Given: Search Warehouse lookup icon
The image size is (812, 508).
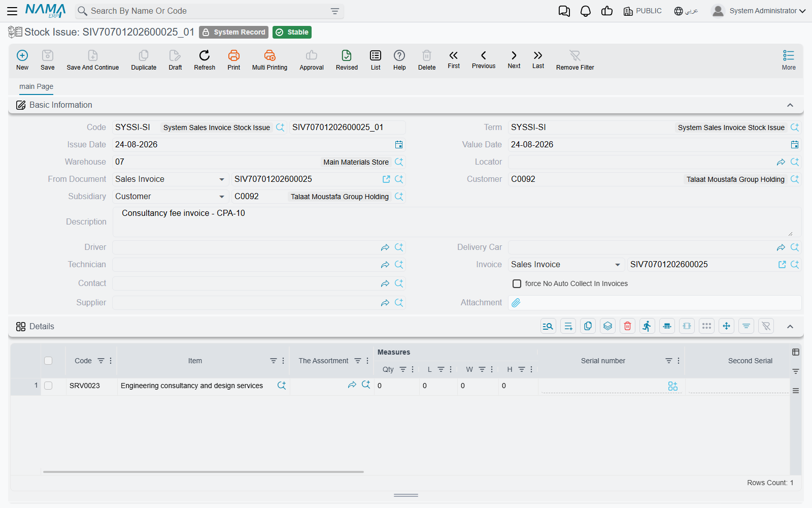Looking at the screenshot, I should pyautogui.click(x=399, y=162).
